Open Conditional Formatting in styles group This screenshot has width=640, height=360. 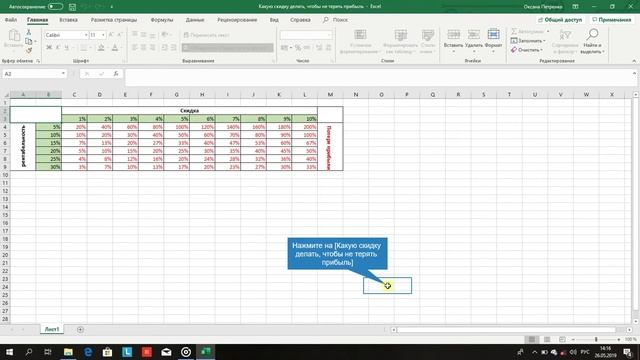[360, 41]
